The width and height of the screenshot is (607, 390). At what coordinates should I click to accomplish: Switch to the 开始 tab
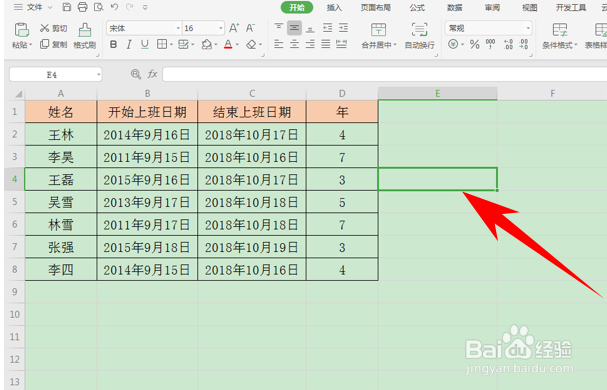(297, 7)
